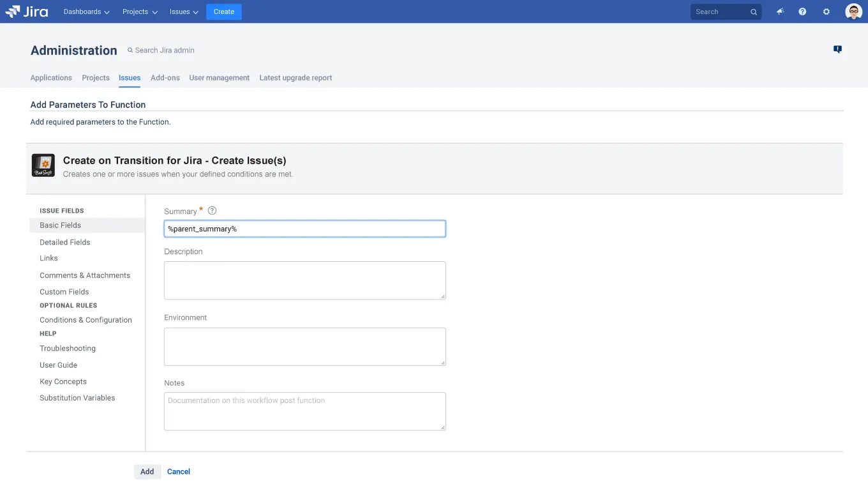The height and width of the screenshot is (495, 868).
Task: Open Substitution Variables help link
Action: pos(77,397)
